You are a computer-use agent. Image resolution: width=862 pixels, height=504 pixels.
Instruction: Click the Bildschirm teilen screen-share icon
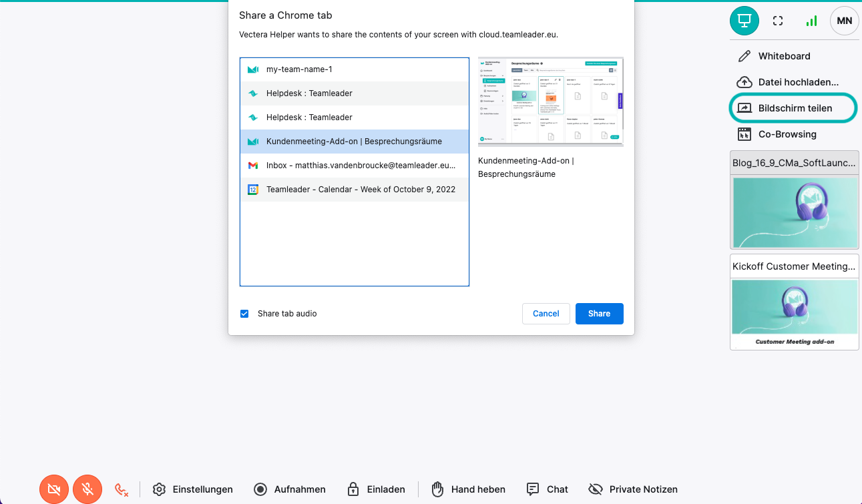(x=744, y=108)
